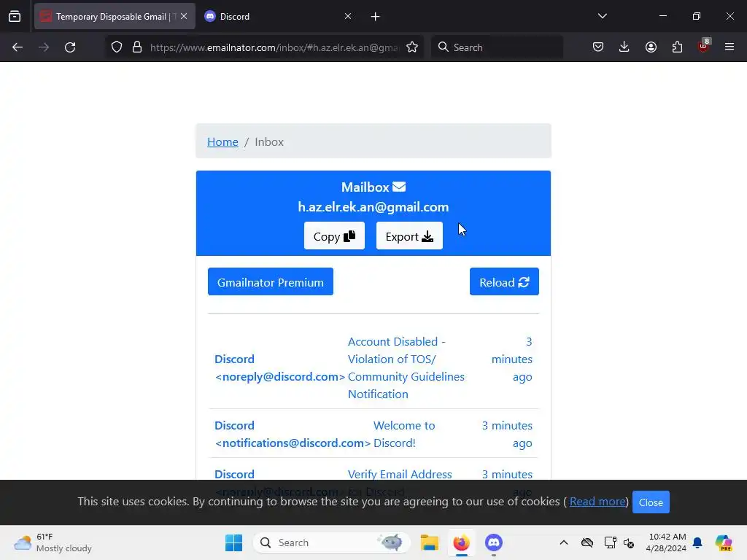Open the extensions puzzle icon

pos(677,47)
